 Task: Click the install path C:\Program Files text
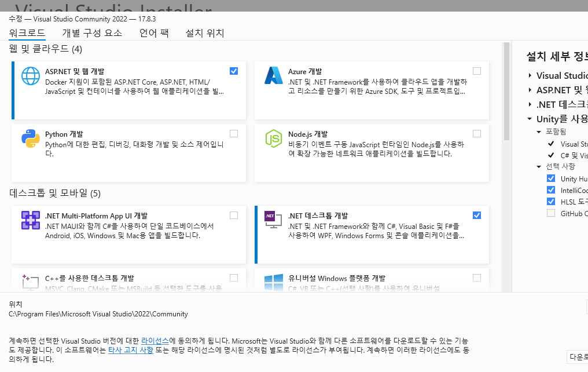pos(98,314)
